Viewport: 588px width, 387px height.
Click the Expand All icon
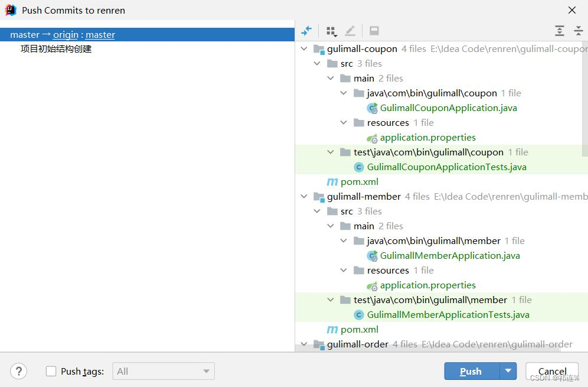click(559, 31)
